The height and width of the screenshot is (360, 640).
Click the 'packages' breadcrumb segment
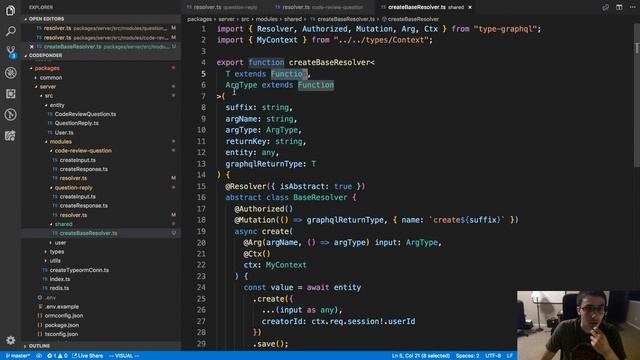pyautogui.click(x=199, y=19)
